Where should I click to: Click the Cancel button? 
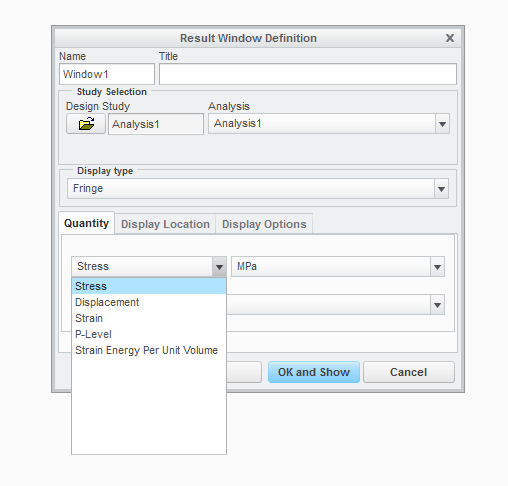tap(409, 372)
